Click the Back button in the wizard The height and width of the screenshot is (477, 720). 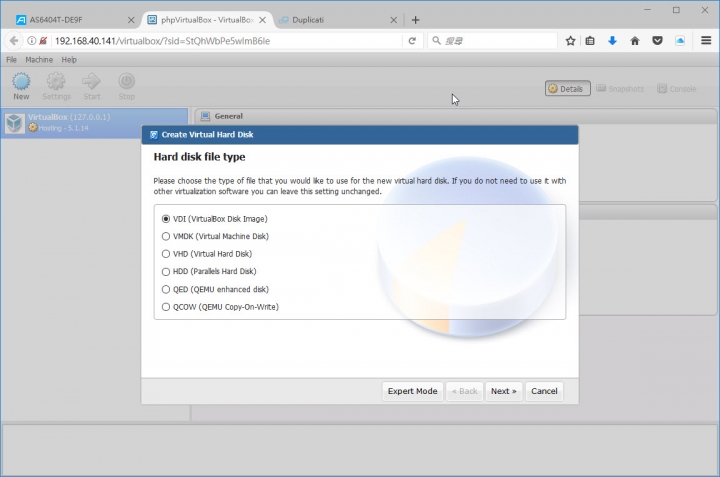[465, 391]
